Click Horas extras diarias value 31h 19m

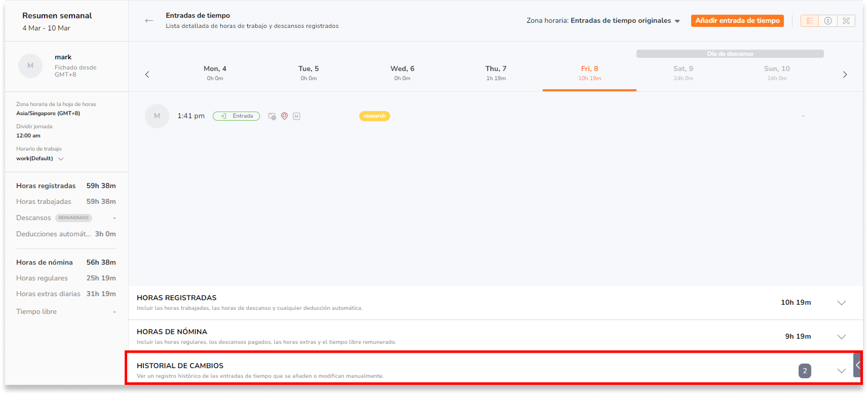(x=101, y=294)
